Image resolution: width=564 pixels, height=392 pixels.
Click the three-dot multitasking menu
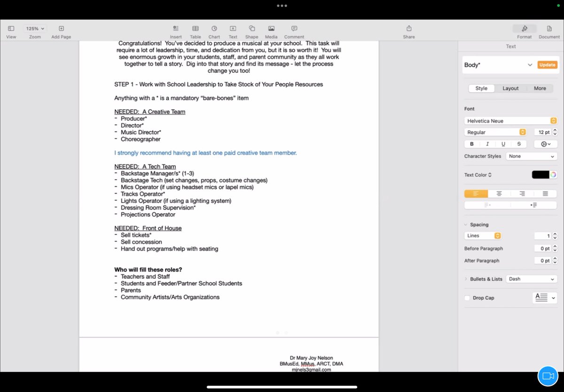pos(282,6)
